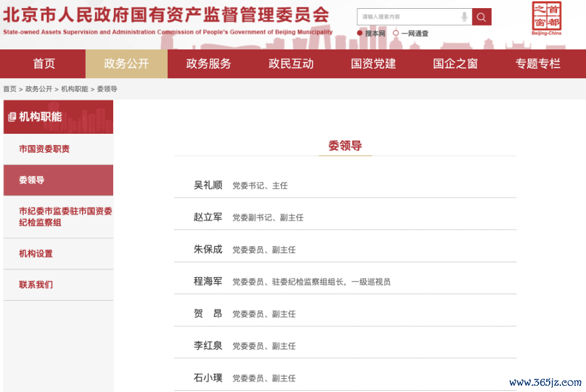
Task: Select 市国资委职责 in the sidebar
Action: pos(44,149)
